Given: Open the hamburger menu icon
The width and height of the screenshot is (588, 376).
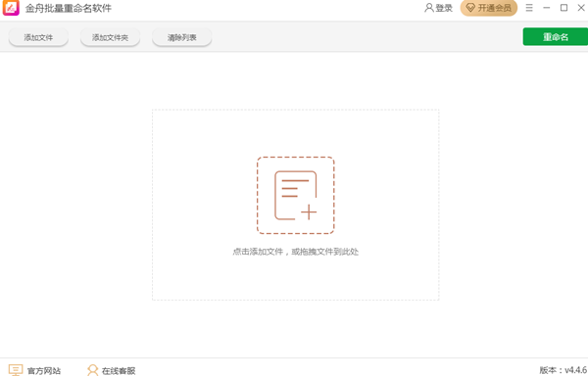Looking at the screenshot, I should tap(529, 8).
